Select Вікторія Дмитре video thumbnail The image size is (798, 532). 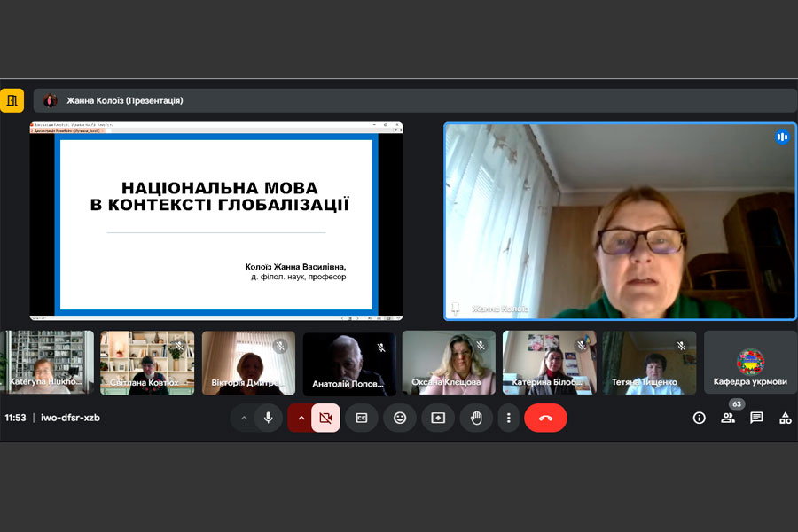coord(248,363)
